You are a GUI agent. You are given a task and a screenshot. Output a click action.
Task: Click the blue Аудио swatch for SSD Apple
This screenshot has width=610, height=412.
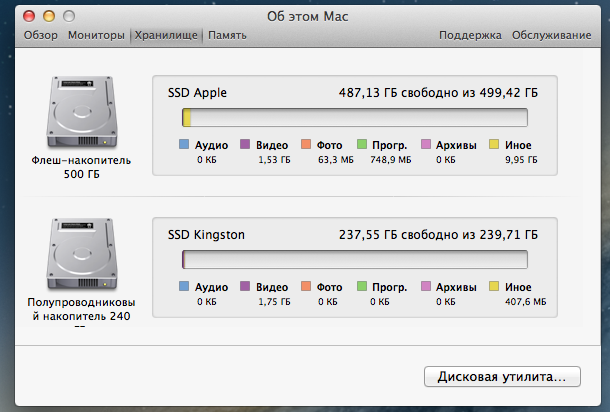click(x=184, y=144)
